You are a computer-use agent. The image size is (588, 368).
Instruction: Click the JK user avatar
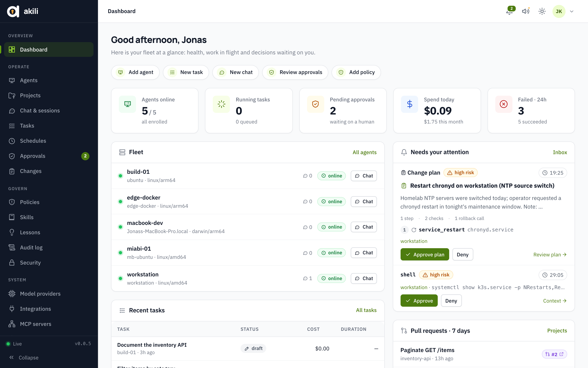(x=559, y=11)
